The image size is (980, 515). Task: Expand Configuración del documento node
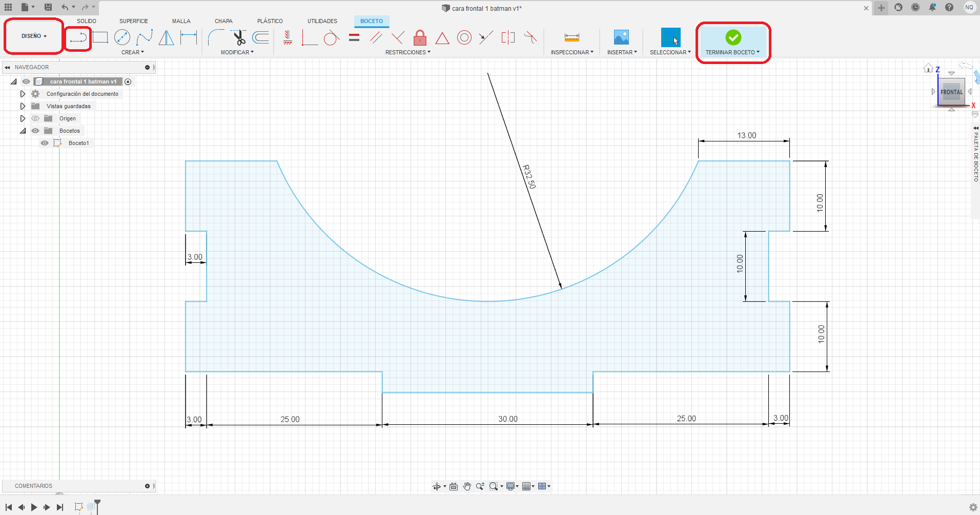[23, 94]
